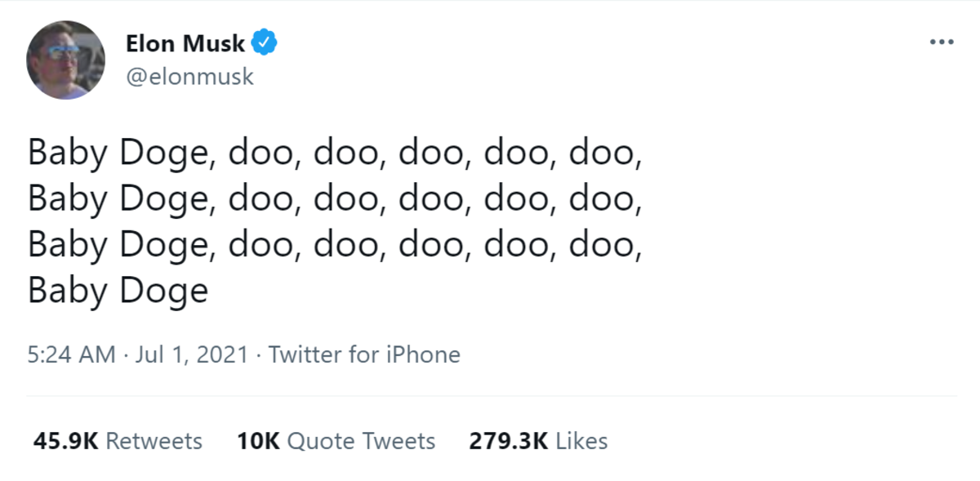
Task: Click the Jul 1, 2021 date
Action: click(191, 354)
